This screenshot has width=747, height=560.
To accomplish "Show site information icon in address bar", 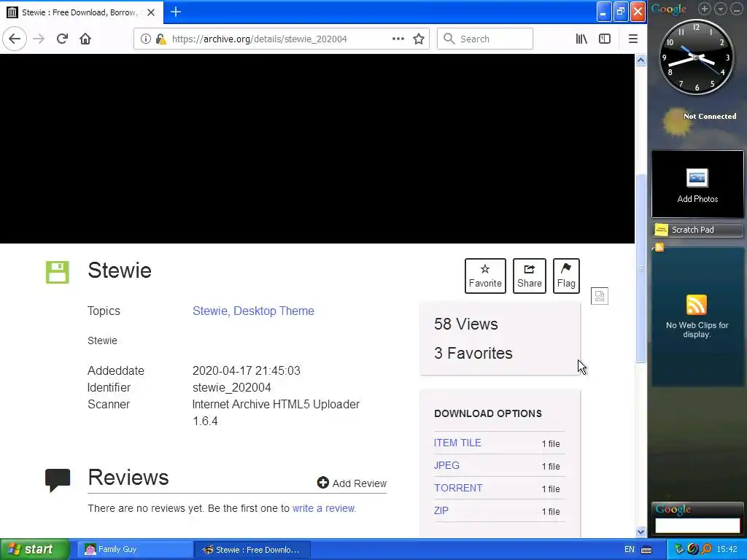I will (146, 39).
